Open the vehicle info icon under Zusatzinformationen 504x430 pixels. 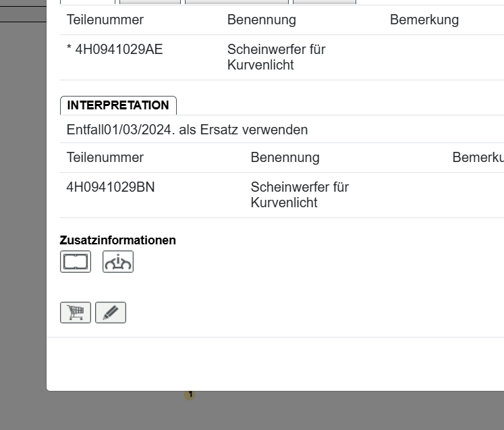118,261
